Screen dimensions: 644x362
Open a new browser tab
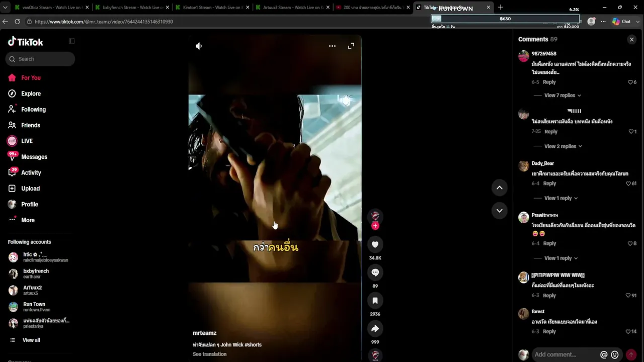(500, 8)
